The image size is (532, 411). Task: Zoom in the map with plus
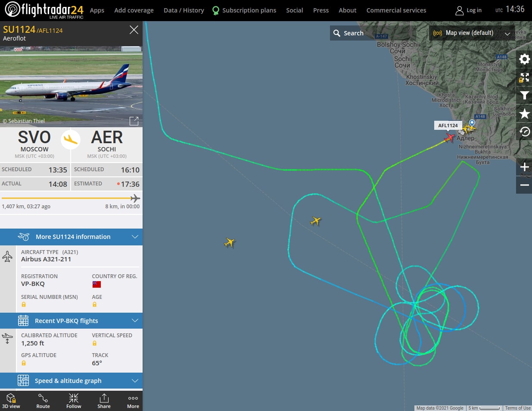[x=524, y=167]
